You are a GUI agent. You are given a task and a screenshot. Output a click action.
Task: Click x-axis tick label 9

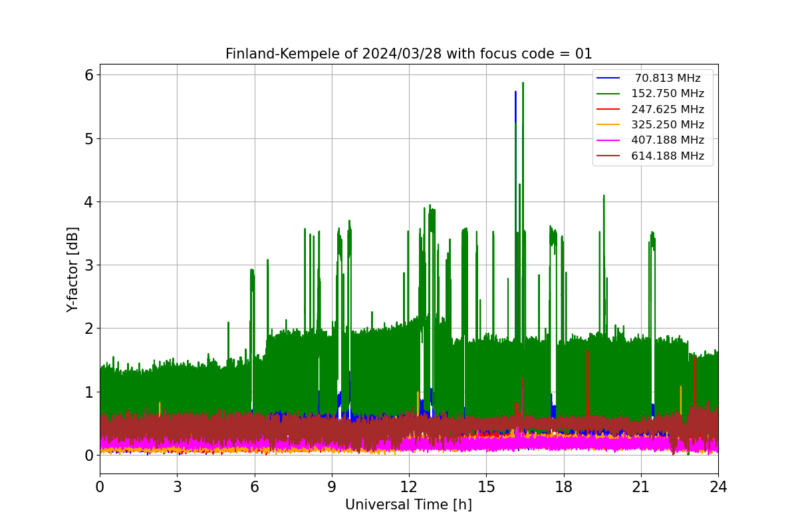pyautogui.click(x=332, y=487)
